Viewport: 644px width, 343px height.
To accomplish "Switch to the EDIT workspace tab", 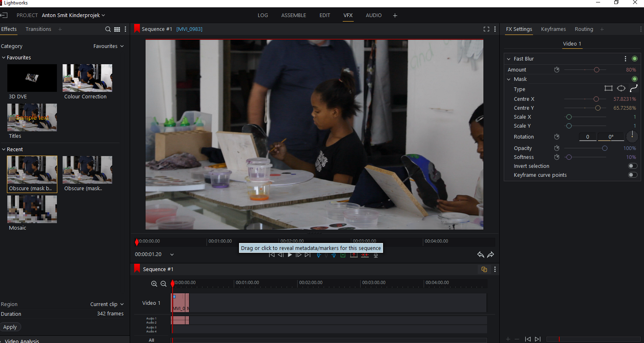I will pyautogui.click(x=325, y=15).
